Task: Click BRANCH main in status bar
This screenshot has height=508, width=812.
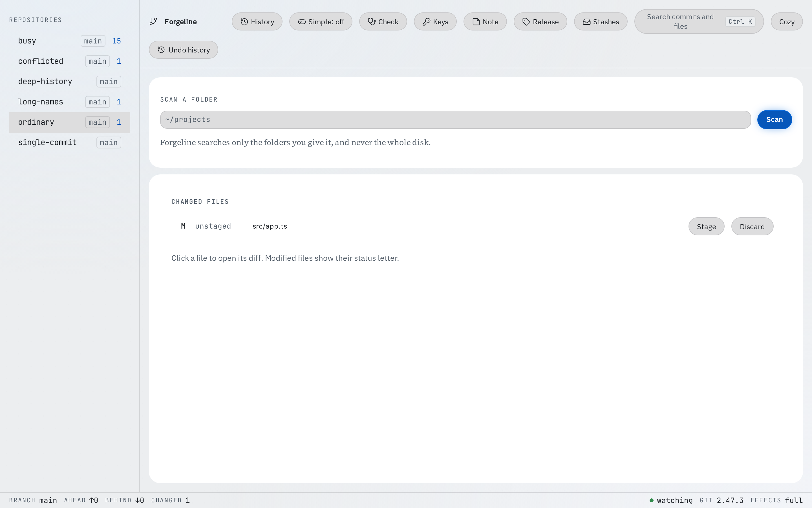Action: point(33,500)
